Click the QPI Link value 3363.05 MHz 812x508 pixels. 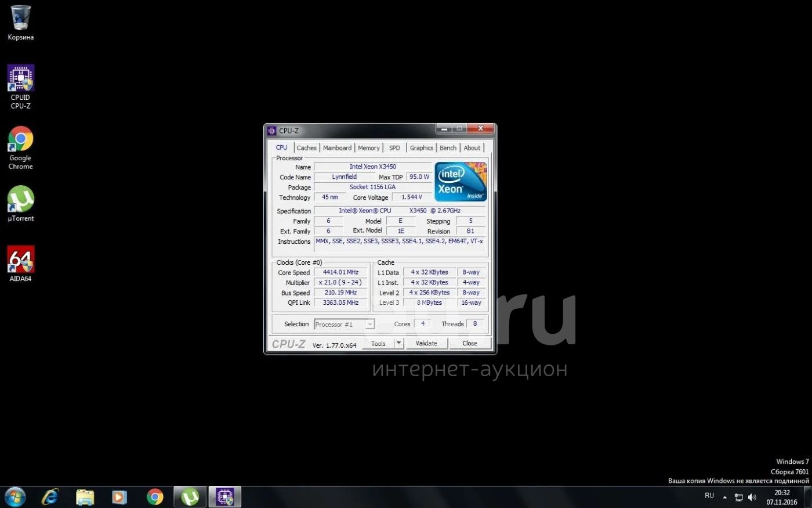tap(341, 302)
